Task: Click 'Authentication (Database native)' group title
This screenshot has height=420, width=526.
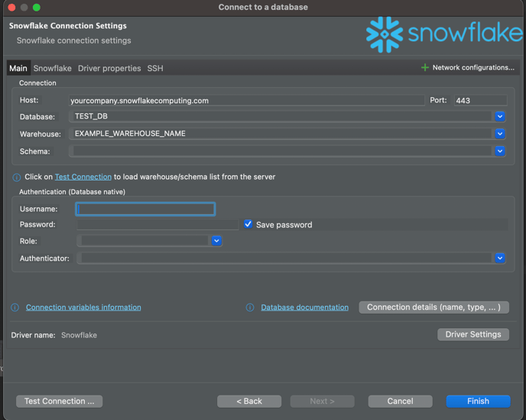Action: (x=72, y=192)
